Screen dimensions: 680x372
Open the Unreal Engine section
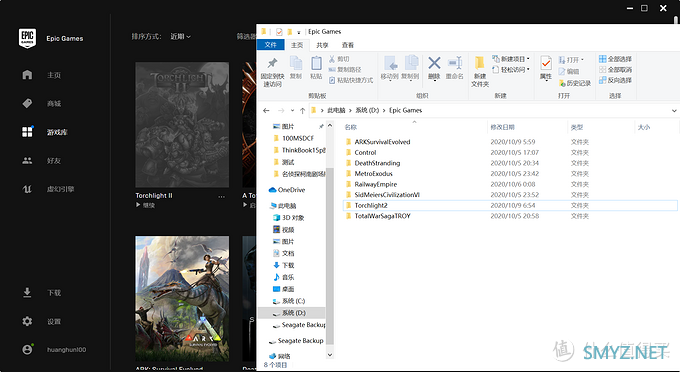tap(48, 189)
